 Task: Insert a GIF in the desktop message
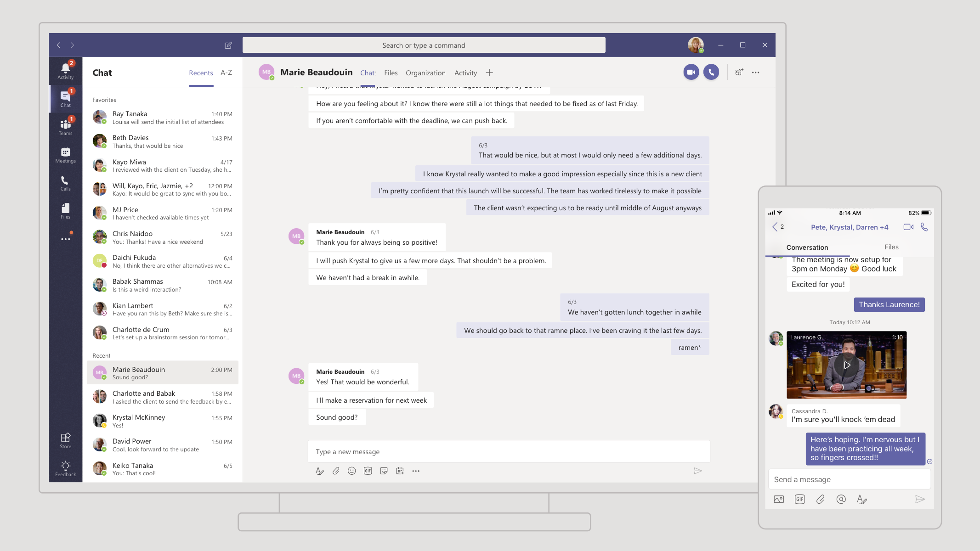pyautogui.click(x=368, y=471)
